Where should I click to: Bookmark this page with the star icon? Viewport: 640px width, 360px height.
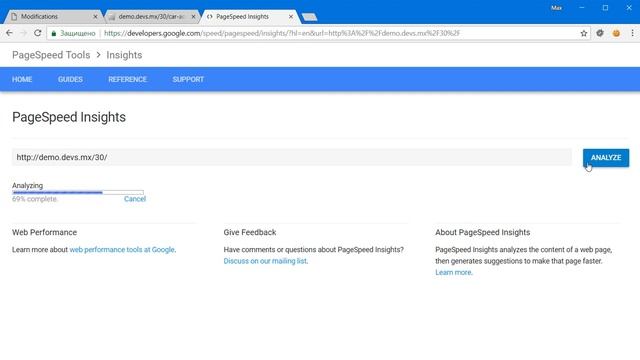click(584, 33)
